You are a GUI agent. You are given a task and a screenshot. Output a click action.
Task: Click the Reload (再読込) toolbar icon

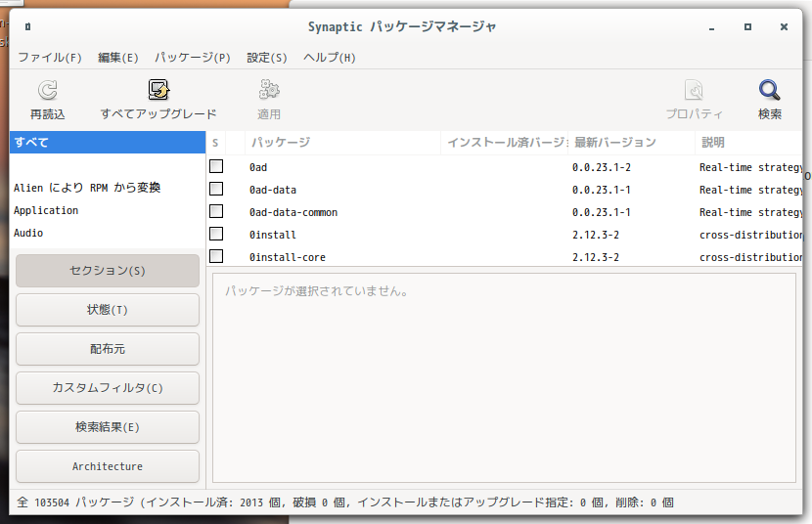(48, 91)
